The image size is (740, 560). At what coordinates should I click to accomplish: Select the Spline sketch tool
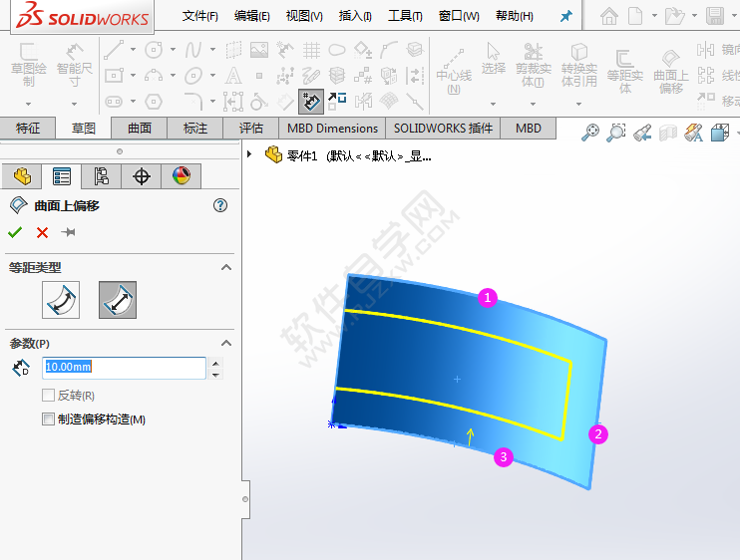point(193,50)
